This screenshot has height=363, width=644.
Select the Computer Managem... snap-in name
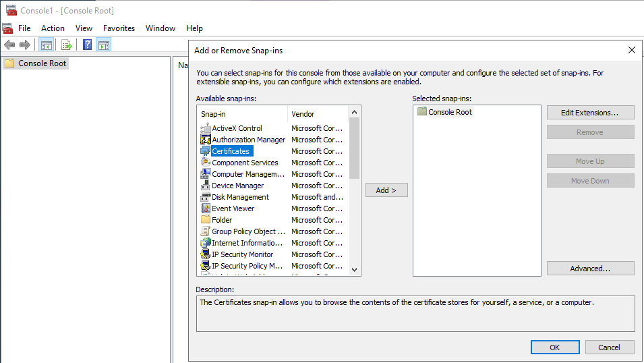[248, 174]
